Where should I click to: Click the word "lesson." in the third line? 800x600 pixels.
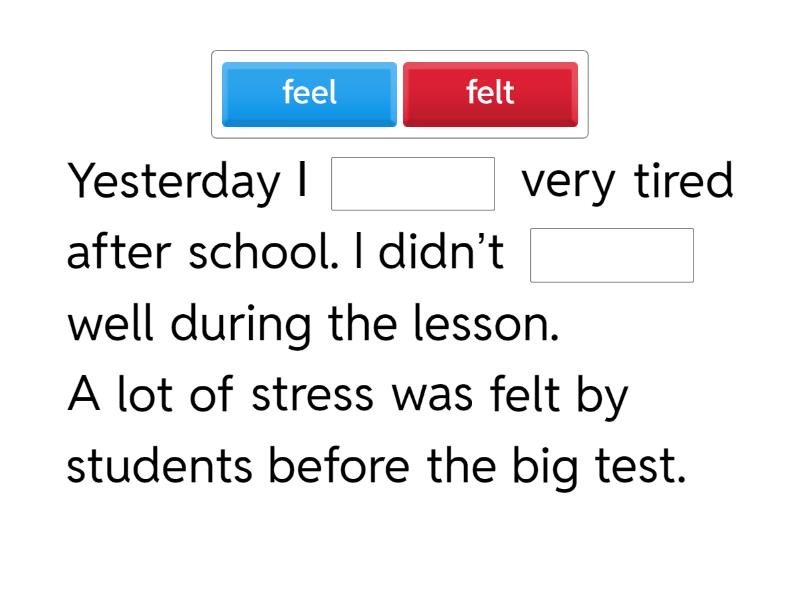486,323
